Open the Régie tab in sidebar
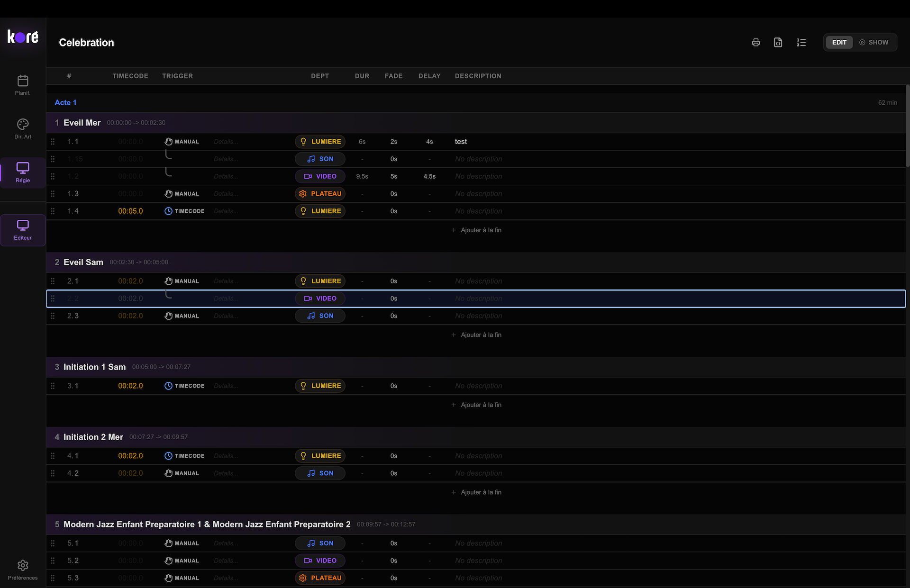Screen dimensions: 910x588 click(x=23, y=172)
